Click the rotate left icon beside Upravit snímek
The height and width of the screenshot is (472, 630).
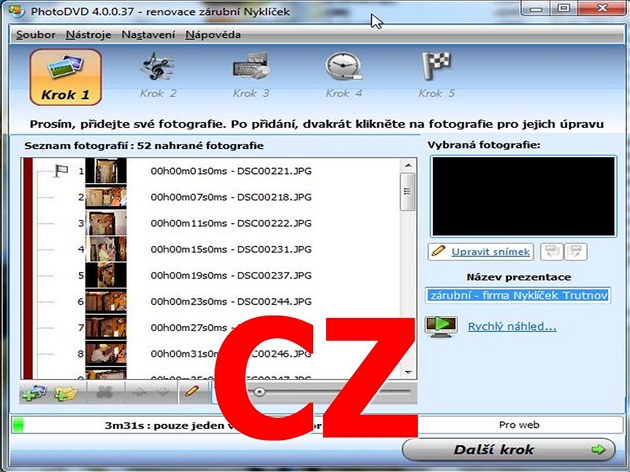(x=552, y=252)
